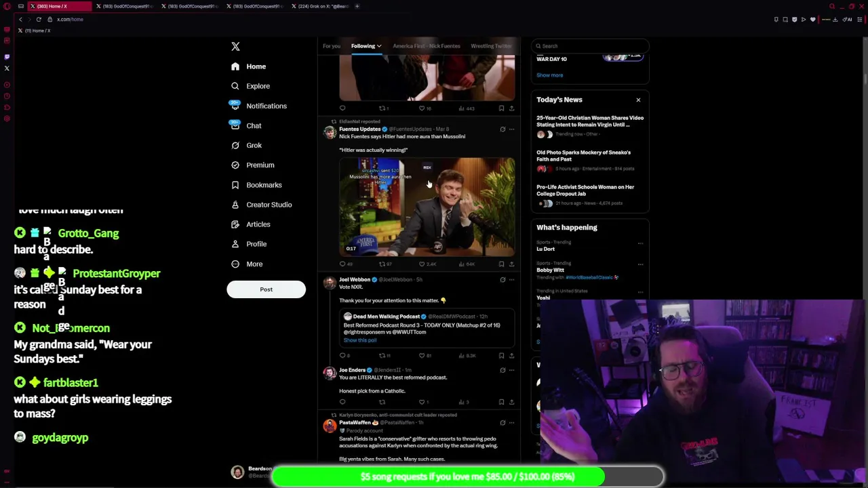This screenshot has height=488, width=868.
Task: Go back in browser history
Action: tap(20, 19)
